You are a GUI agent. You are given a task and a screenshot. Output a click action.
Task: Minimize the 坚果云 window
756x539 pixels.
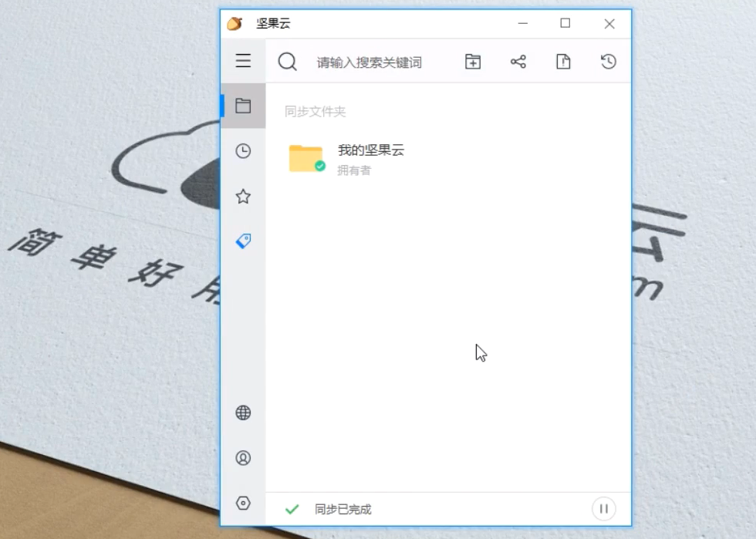(523, 23)
